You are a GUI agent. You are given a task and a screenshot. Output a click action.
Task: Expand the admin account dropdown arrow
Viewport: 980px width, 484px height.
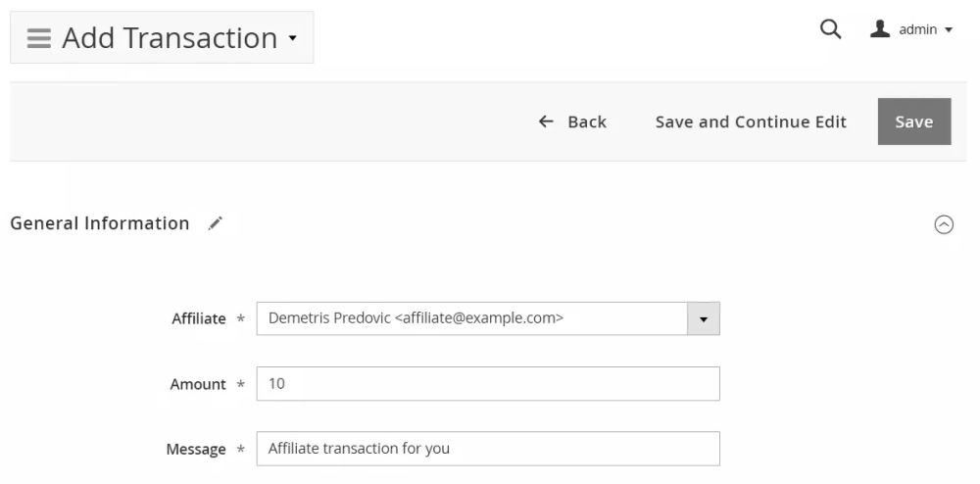pos(949,30)
